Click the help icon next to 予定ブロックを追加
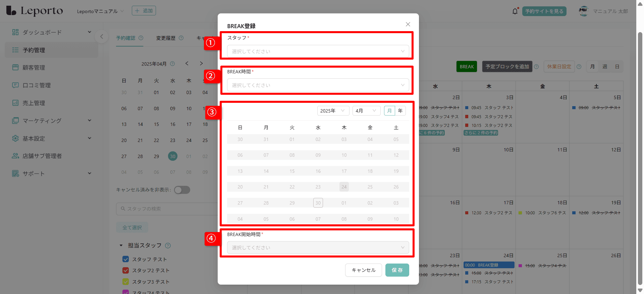Viewport: 644px width, 294px height. pos(536,67)
